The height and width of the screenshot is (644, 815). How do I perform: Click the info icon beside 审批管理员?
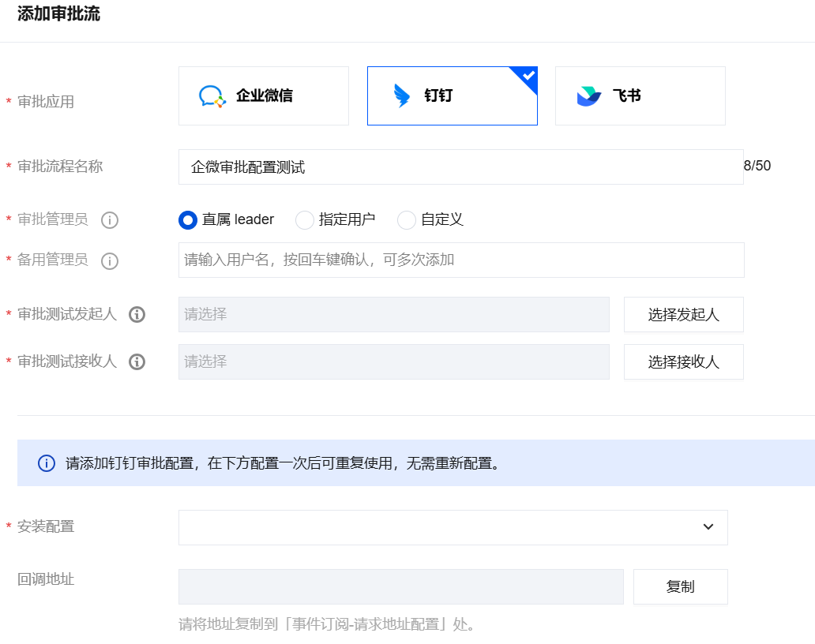(x=110, y=220)
